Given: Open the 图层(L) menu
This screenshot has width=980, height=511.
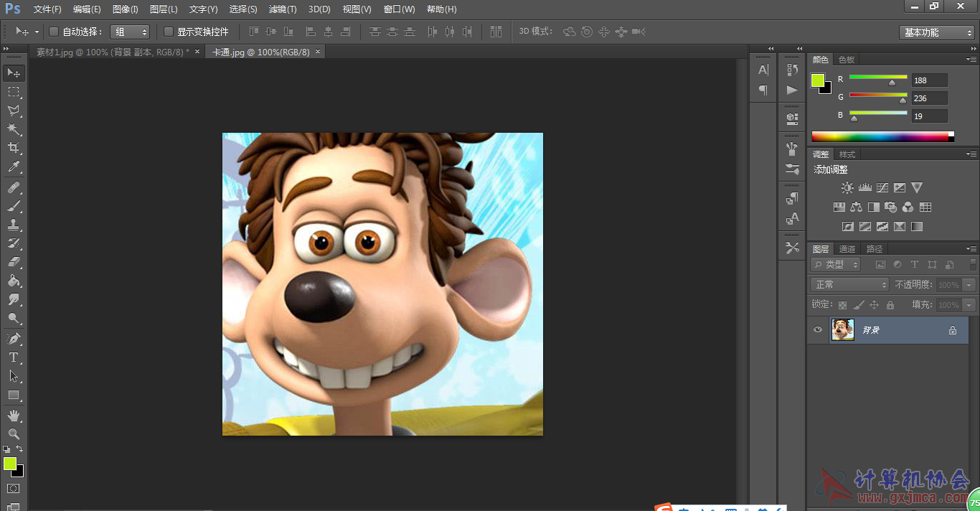Looking at the screenshot, I should pyautogui.click(x=164, y=9).
